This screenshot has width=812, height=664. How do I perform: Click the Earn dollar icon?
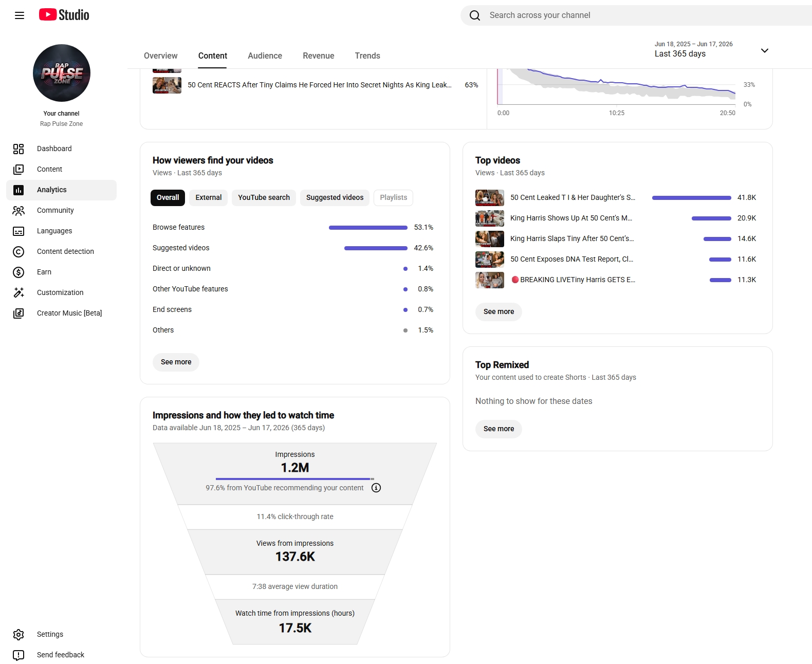pyautogui.click(x=19, y=272)
